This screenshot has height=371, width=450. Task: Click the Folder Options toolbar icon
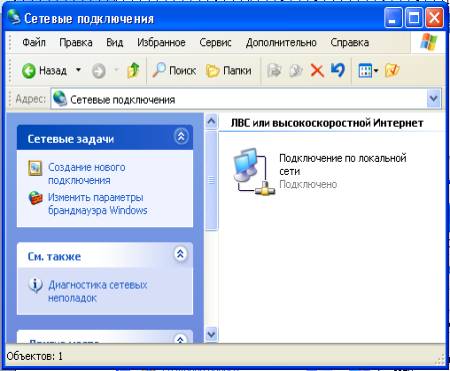(392, 70)
